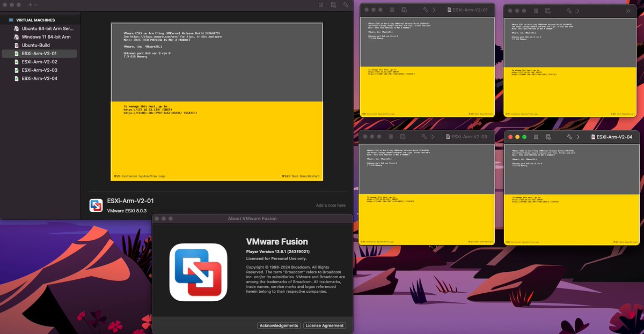Open the add dropdown chevron in Library toolbar
Image resolution: width=644 pixels, height=334 pixels.
click(35, 4)
